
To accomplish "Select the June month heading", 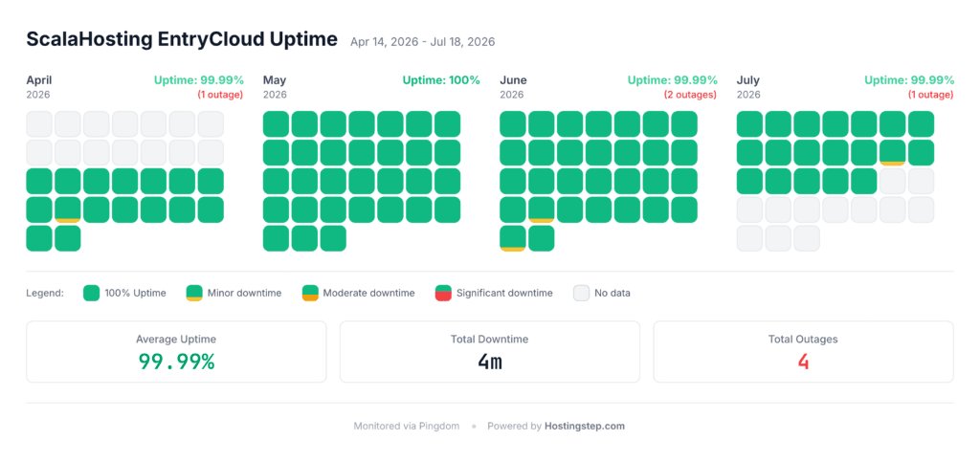I will point(513,80).
